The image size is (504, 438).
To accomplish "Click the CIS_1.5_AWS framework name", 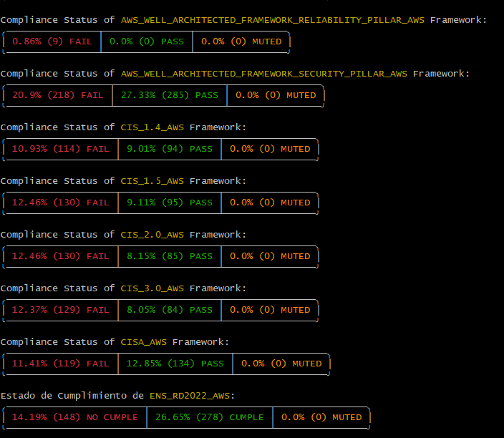I will point(152,181).
